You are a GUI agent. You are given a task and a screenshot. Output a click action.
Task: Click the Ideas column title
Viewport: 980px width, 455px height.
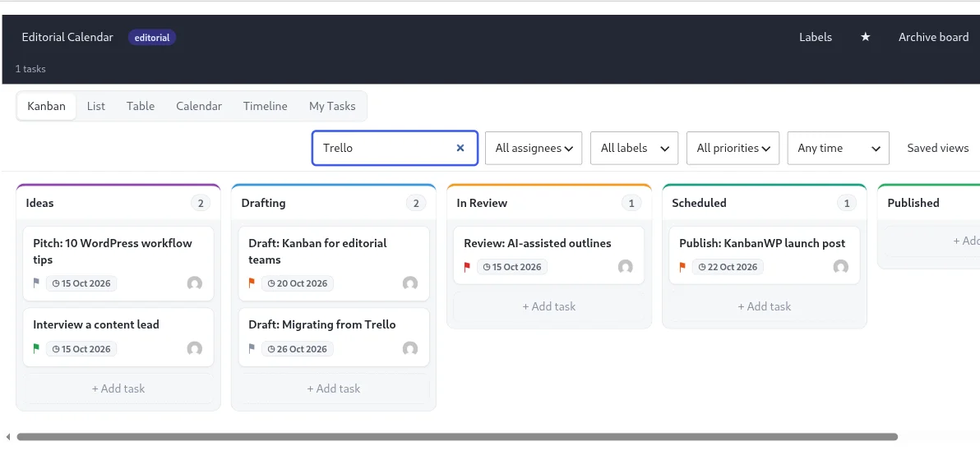(x=39, y=203)
